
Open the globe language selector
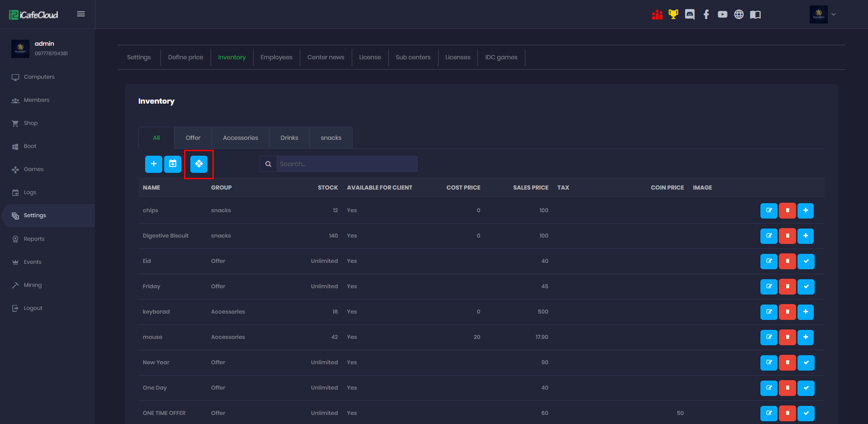click(739, 14)
